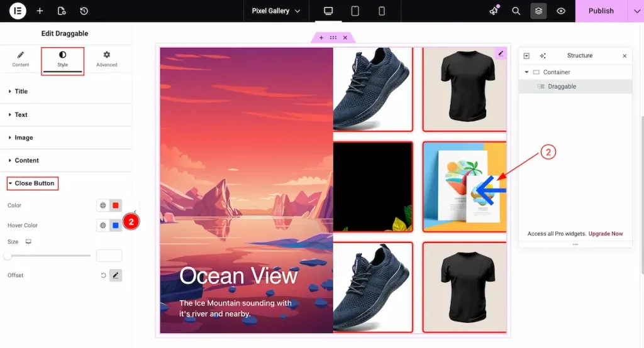Click the drag handle on container toolbar

tap(333, 38)
